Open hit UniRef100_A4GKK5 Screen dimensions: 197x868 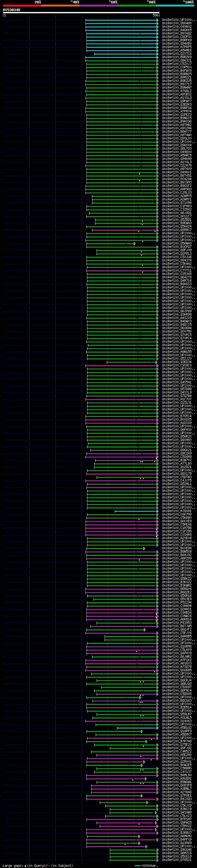coord(177,30)
